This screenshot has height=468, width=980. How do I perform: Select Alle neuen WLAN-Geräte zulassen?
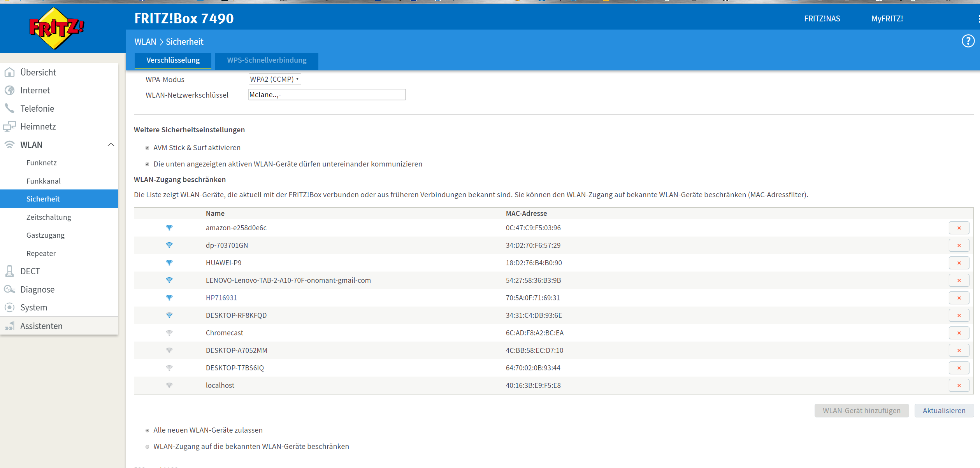click(148, 430)
